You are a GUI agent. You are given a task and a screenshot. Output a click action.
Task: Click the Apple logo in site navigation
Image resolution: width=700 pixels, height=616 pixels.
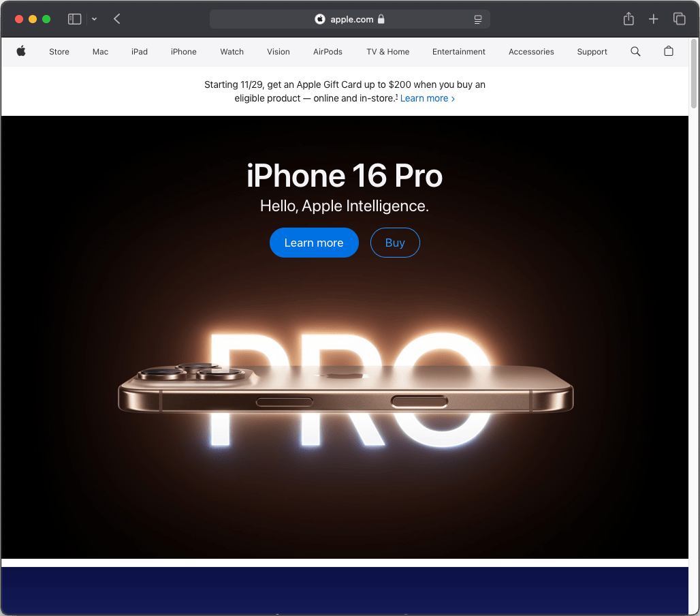coord(21,51)
